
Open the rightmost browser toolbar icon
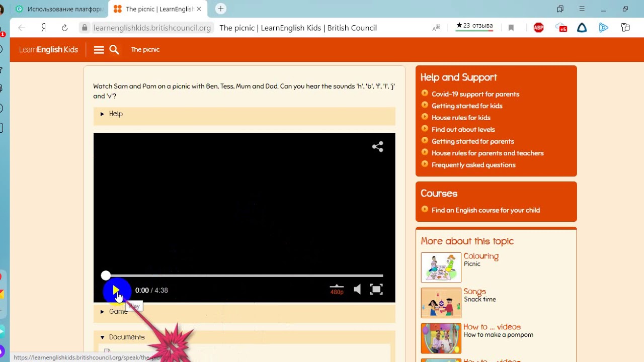[x=625, y=28]
